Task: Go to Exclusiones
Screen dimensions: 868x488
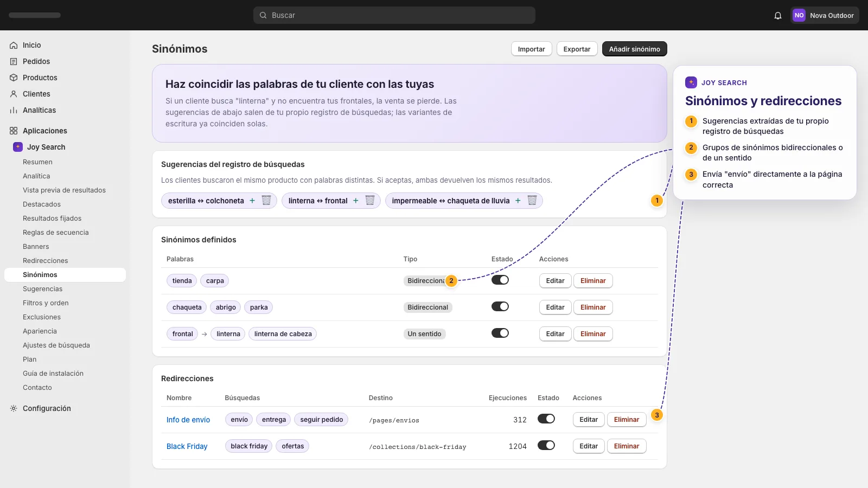Action: click(65, 317)
